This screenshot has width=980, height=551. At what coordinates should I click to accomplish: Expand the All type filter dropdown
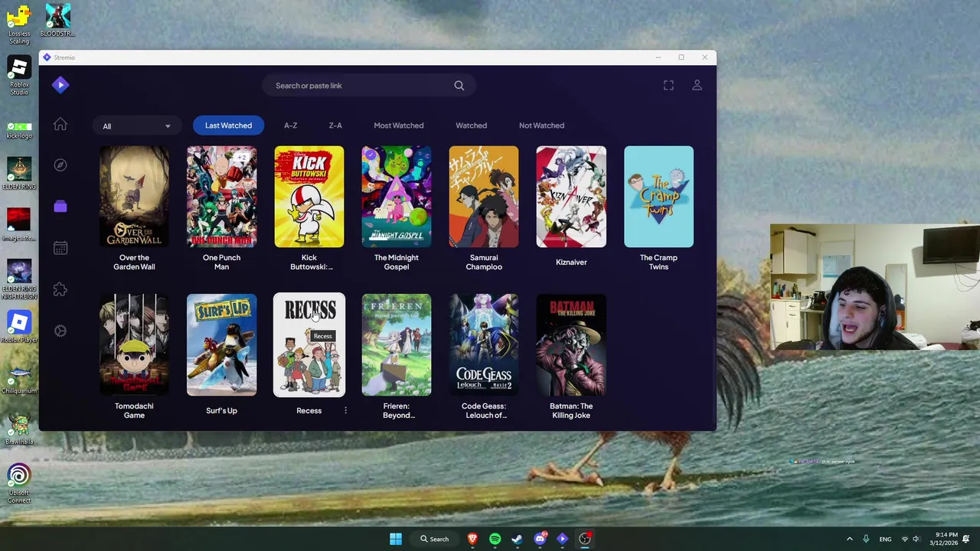136,126
